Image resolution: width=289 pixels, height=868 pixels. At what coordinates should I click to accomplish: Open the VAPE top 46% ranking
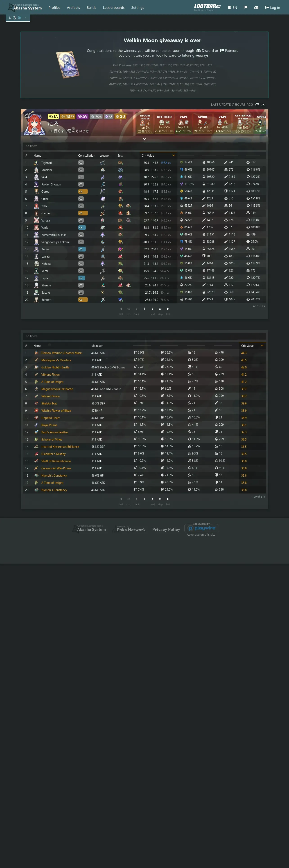pyautogui.click(x=222, y=123)
